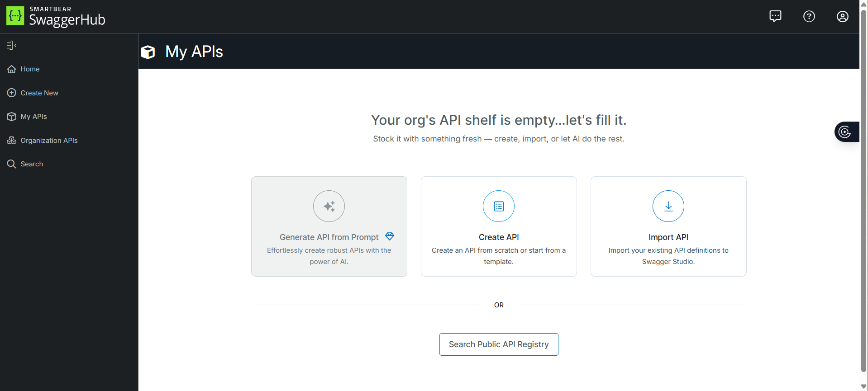The height and width of the screenshot is (391, 868).
Task: Collapse the sidebar navigation panel
Action: tap(11, 45)
